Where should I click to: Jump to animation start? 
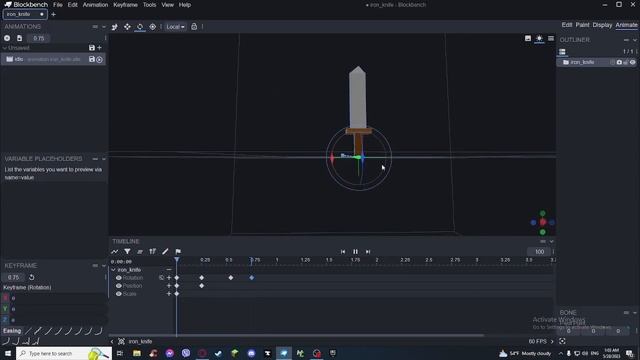(x=343, y=252)
